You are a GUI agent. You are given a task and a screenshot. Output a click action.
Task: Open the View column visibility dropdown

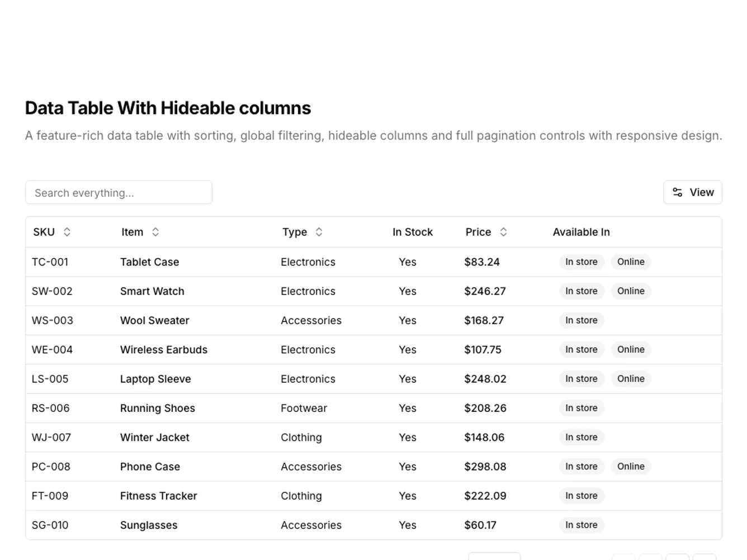coord(693,192)
